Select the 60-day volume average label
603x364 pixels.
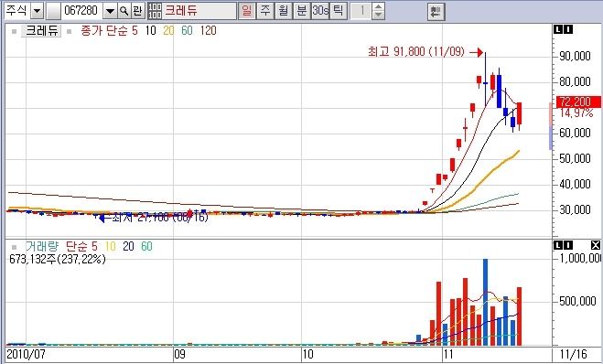tap(146, 246)
